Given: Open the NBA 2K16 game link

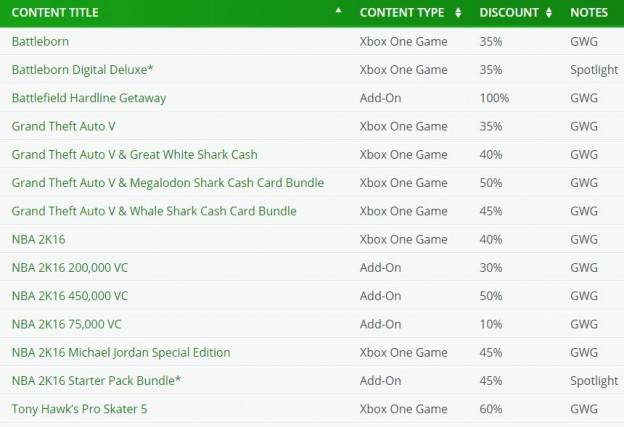Looking at the screenshot, I should [38, 239].
